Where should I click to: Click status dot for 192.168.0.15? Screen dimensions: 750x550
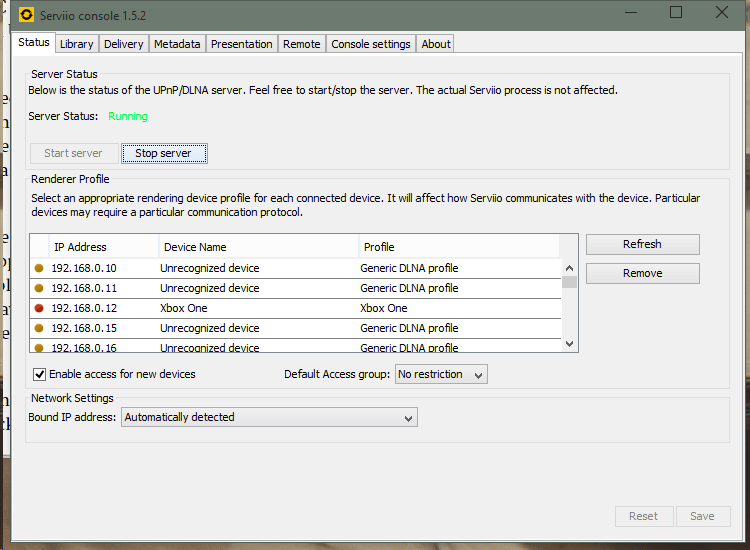pos(39,329)
